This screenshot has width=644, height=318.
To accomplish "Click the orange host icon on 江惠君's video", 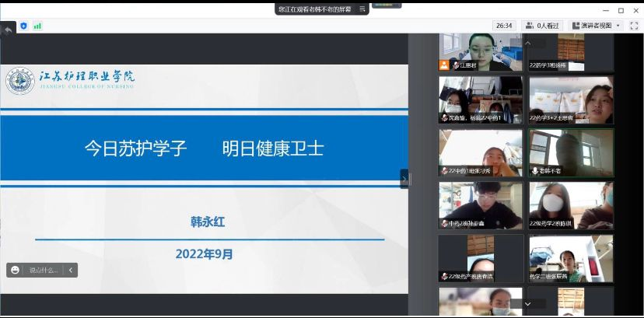I will click(444, 65).
